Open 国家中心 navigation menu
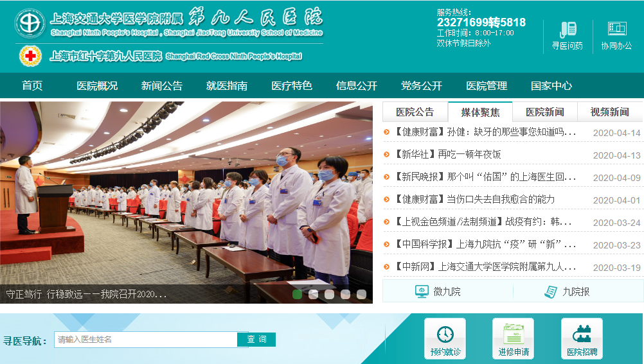 551,86
